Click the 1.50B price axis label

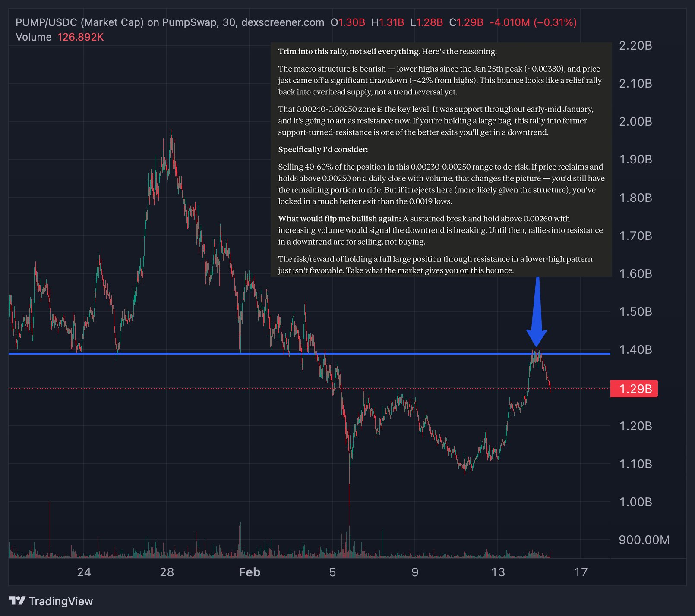635,311
